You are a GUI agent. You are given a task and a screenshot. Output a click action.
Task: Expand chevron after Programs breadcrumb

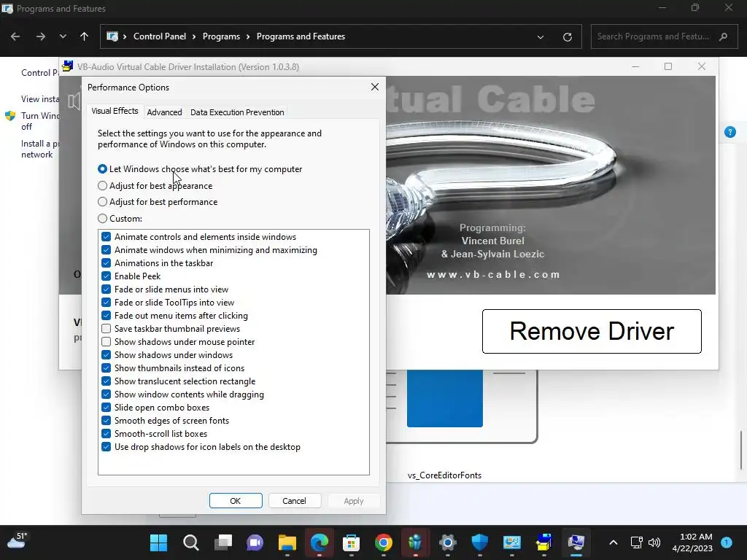tap(248, 36)
